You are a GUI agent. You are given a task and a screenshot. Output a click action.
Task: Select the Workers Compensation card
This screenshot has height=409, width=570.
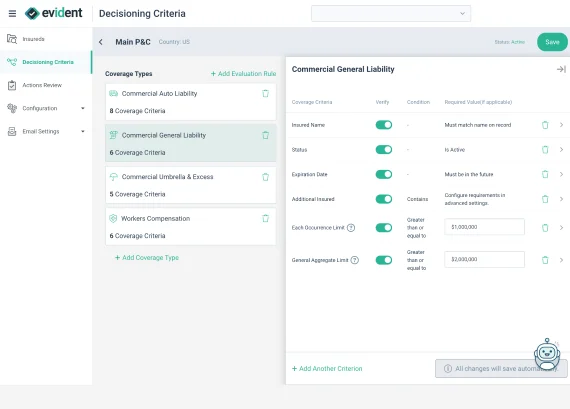(x=190, y=227)
